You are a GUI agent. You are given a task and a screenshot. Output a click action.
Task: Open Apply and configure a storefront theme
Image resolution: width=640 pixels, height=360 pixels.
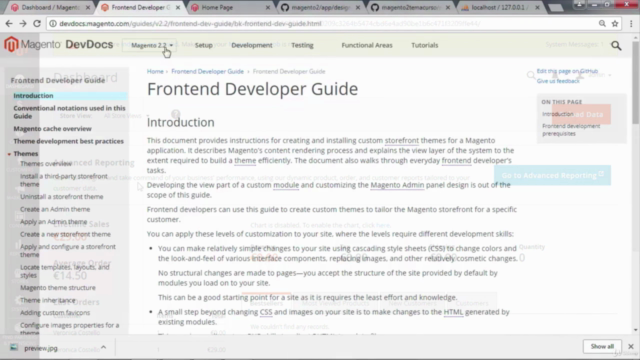click(68, 251)
